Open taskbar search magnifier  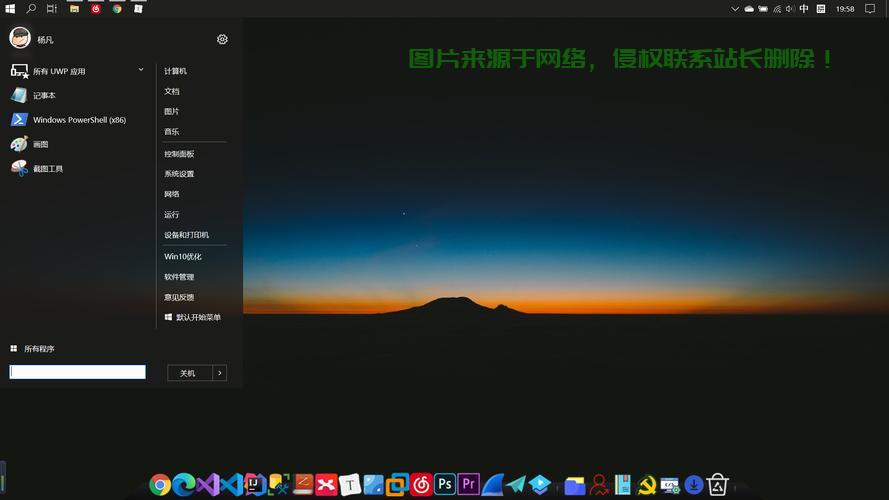tap(31, 9)
